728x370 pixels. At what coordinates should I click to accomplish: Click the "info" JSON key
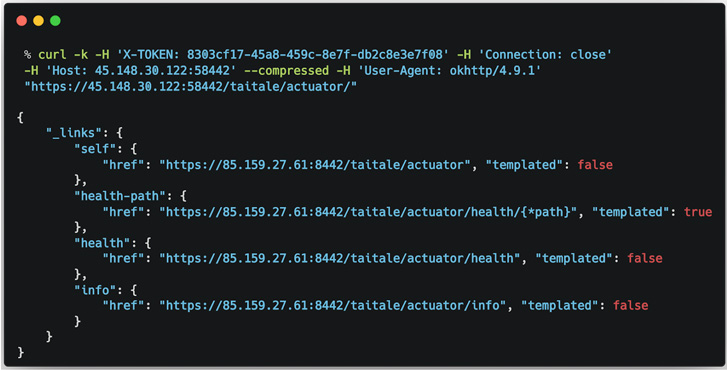point(95,290)
